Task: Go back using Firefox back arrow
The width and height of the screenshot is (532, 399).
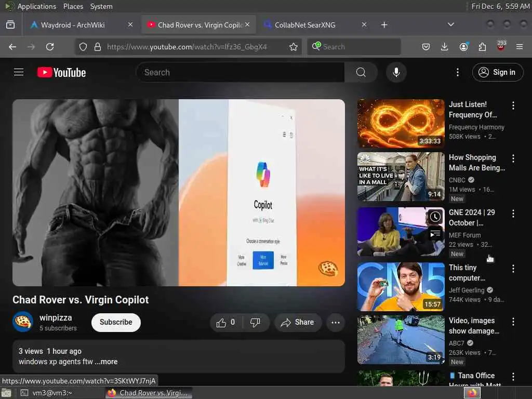Action: coord(12,47)
